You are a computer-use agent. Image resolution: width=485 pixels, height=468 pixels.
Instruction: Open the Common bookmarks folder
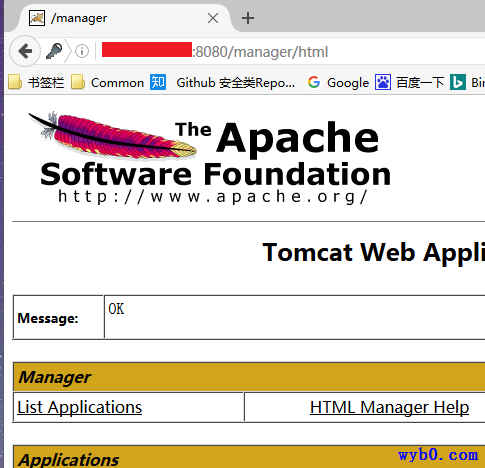pos(107,82)
